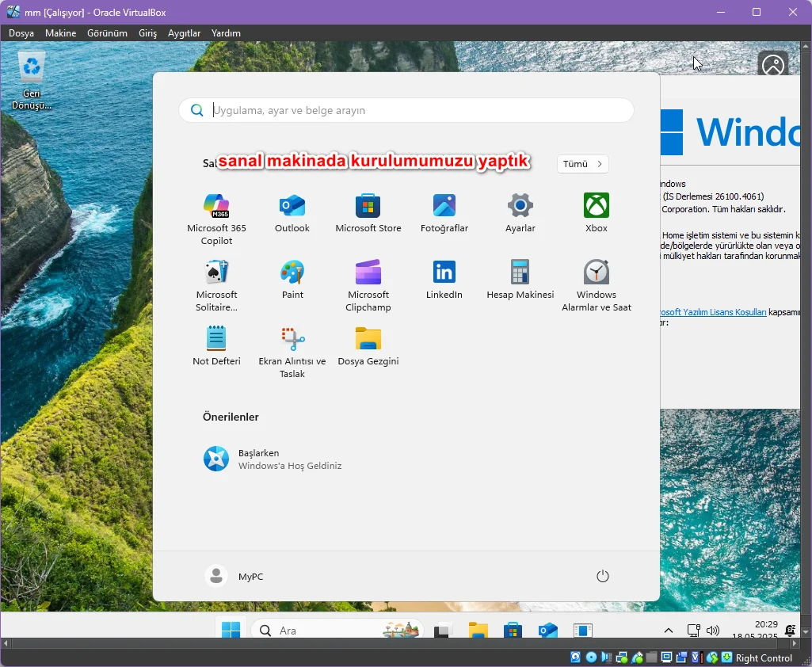Open the Fotoğraflar app
Screen dimensions: 812x667
click(x=444, y=212)
